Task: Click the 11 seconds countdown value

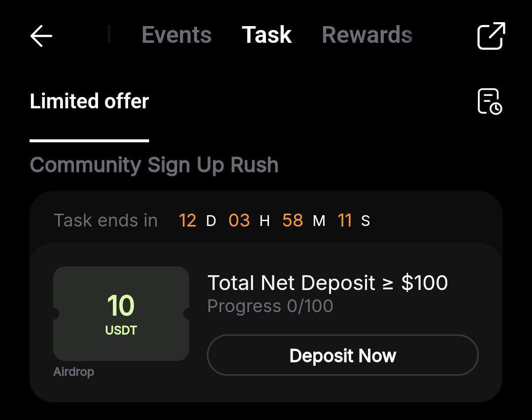Action: (345, 221)
